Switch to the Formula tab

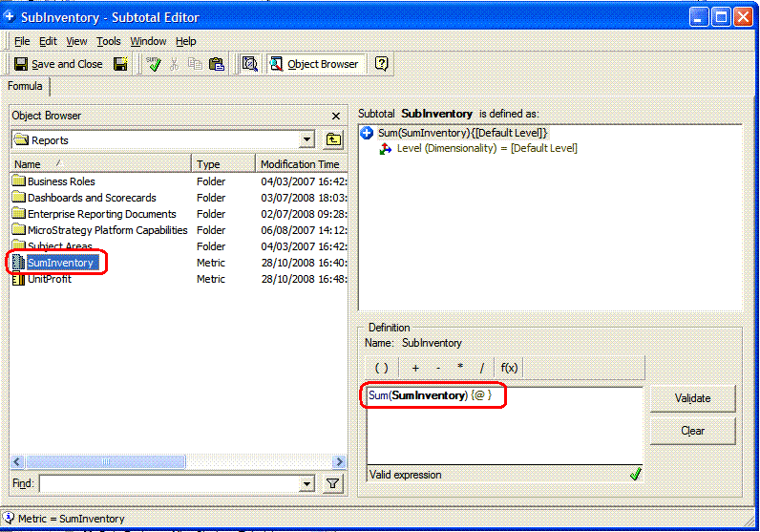(25, 86)
